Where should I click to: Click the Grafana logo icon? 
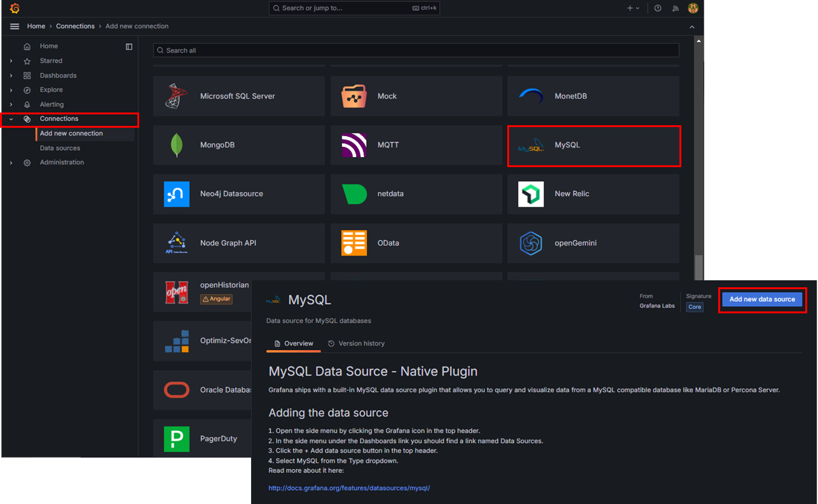tap(15, 8)
